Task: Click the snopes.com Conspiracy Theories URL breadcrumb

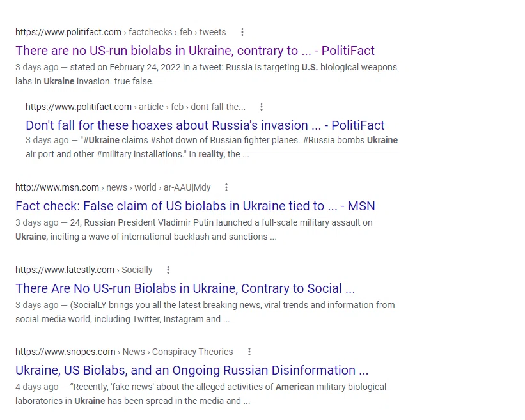Action: (124, 352)
